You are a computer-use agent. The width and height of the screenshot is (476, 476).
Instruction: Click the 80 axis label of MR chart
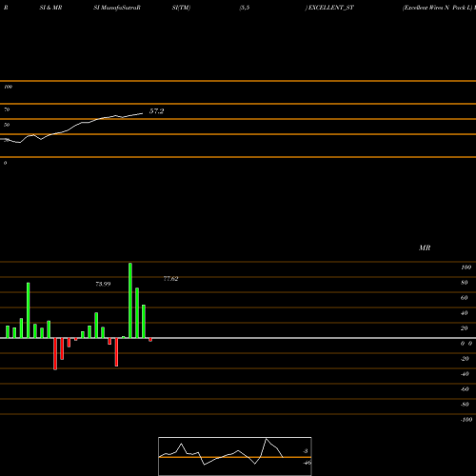point(465,283)
